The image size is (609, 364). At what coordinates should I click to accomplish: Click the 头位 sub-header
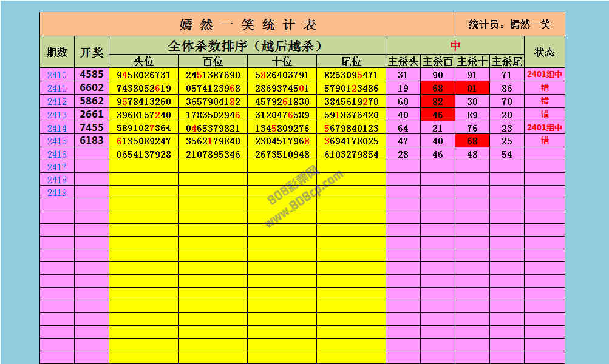coord(143,61)
